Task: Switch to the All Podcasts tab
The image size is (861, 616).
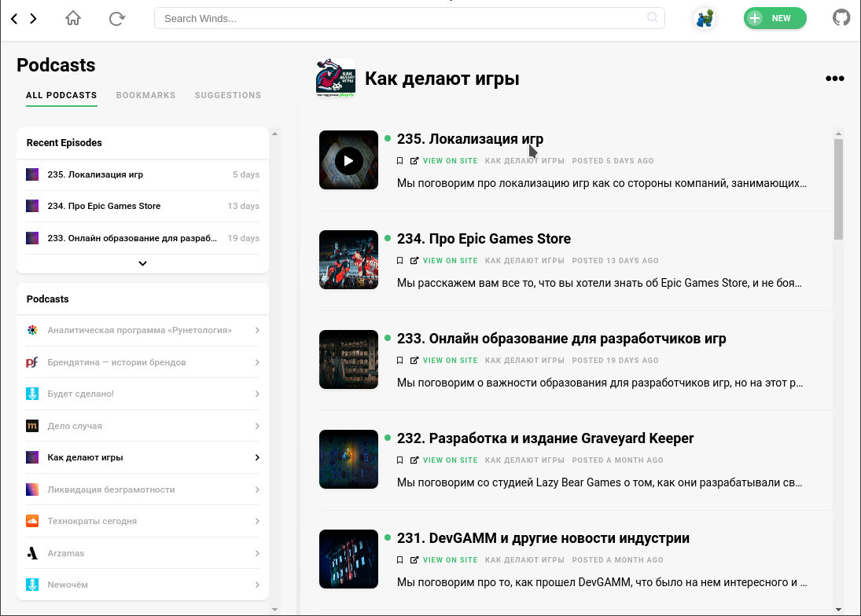Action: click(61, 95)
